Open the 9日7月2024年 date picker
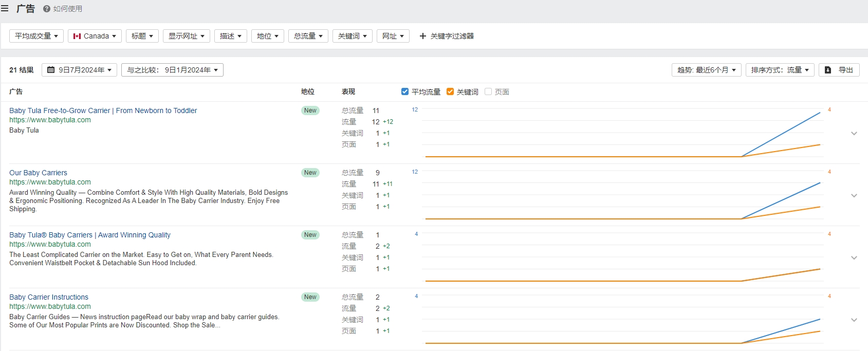This screenshot has width=868, height=351. point(79,70)
